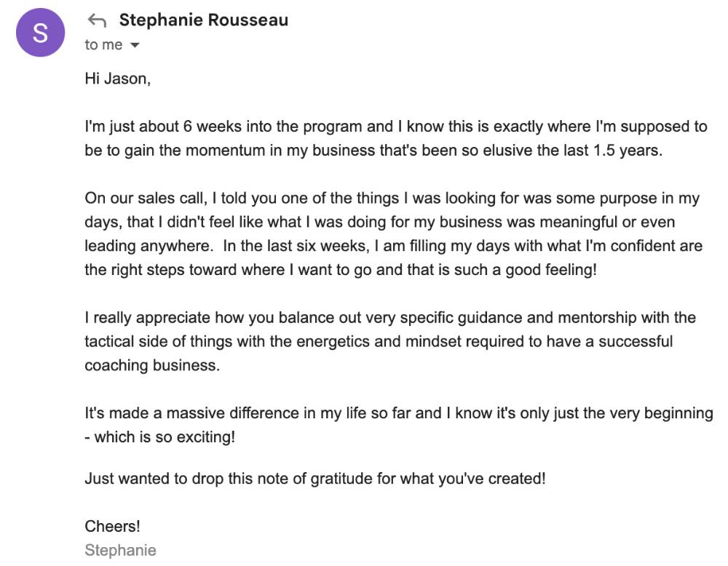728x566 pixels.
Task: Click the text '- which is so exciting!'
Action: (x=159, y=437)
